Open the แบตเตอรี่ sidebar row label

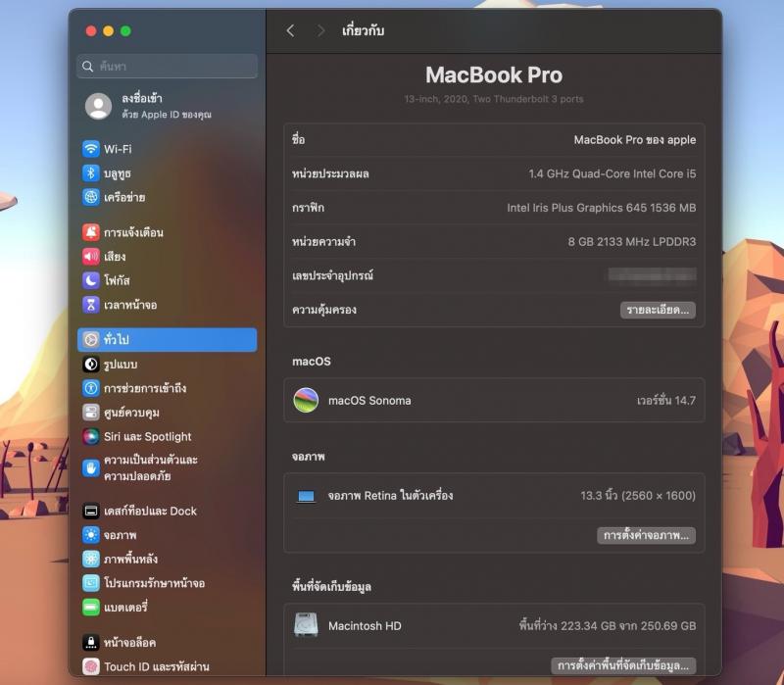coord(125,607)
